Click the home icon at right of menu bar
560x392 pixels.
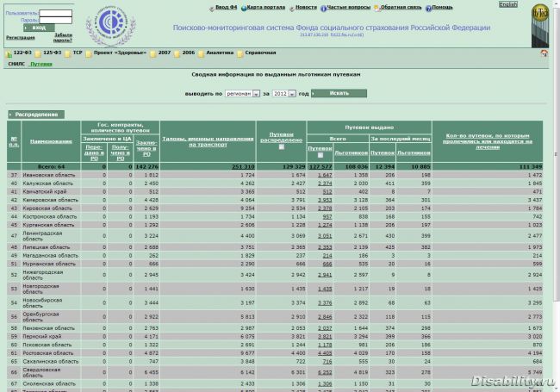[544, 53]
